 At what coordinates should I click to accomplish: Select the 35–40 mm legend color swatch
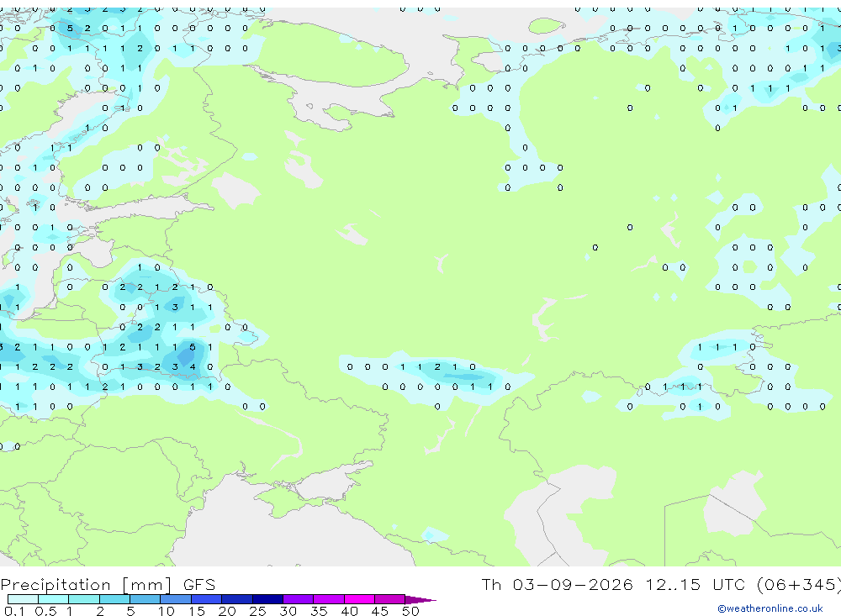pyautogui.click(x=328, y=599)
